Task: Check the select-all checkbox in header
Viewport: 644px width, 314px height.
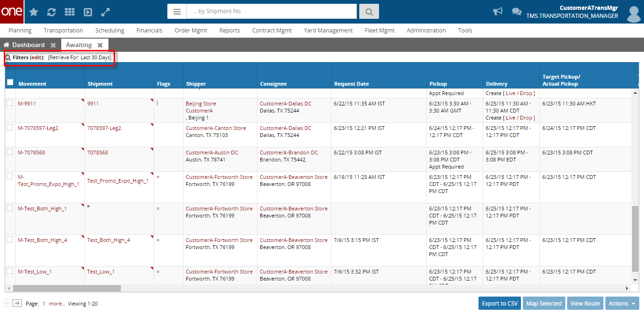Action: pos(10,82)
